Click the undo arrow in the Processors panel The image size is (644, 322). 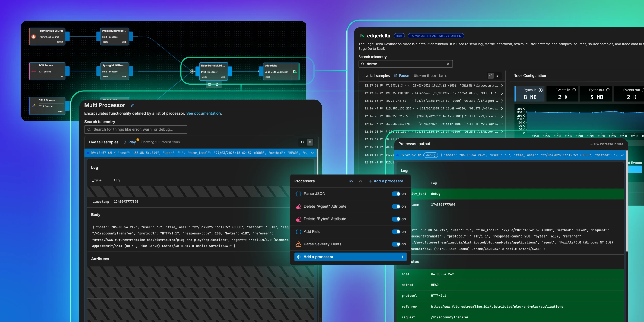[x=351, y=181]
